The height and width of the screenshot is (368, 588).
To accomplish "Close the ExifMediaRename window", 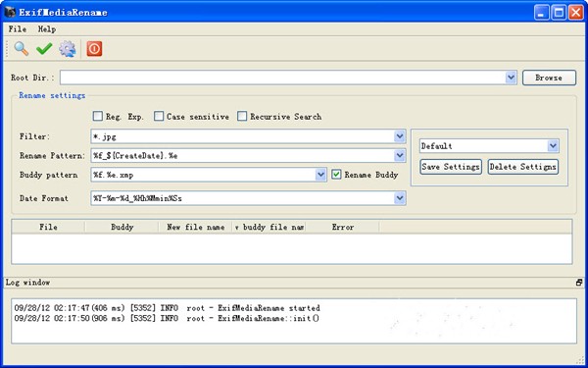I will pos(576,13).
